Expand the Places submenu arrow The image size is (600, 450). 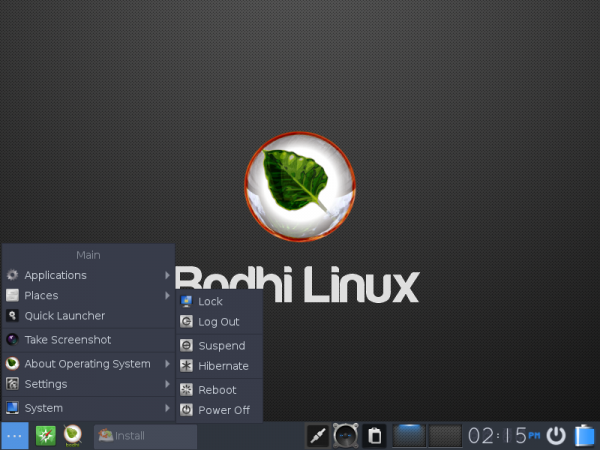pyautogui.click(x=167, y=295)
